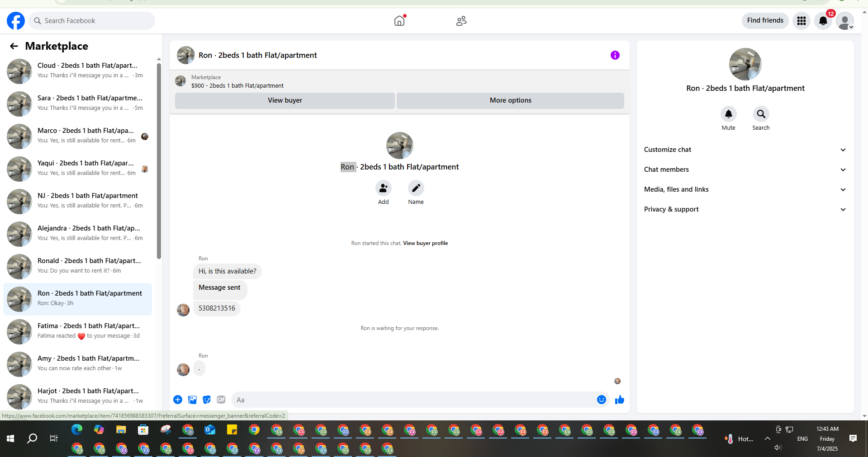Open Yaqui conversation in chat list

[x=77, y=169]
